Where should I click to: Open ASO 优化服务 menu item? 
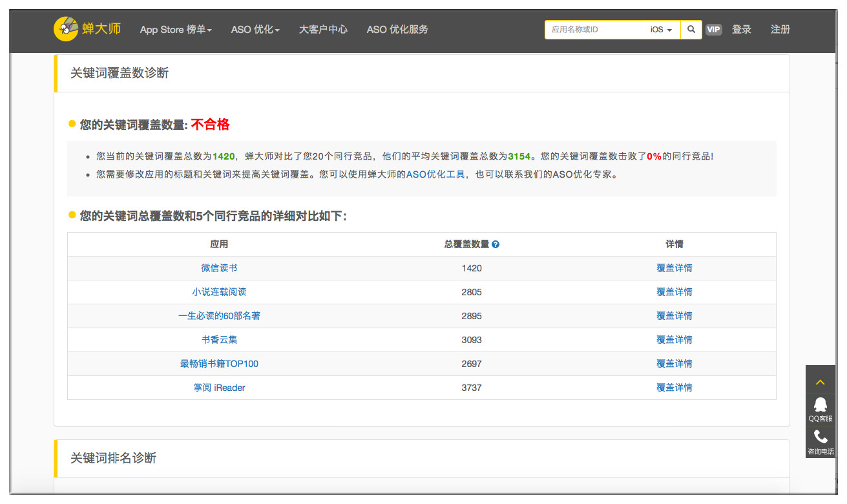pyautogui.click(x=397, y=30)
